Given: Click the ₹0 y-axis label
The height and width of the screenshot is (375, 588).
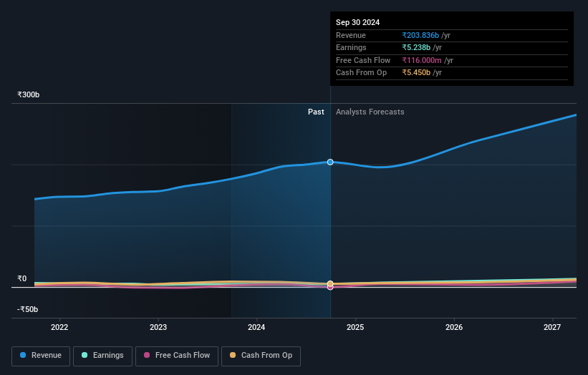Looking at the screenshot, I should [21, 278].
